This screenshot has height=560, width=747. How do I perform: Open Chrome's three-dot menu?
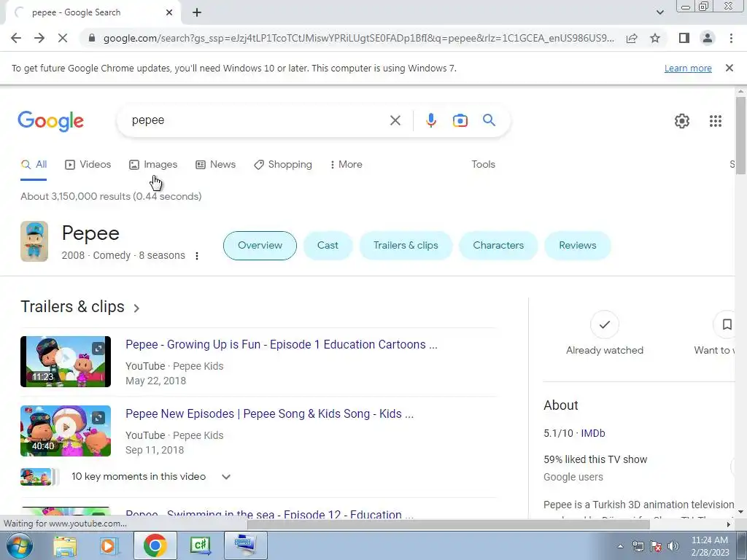coord(731,38)
